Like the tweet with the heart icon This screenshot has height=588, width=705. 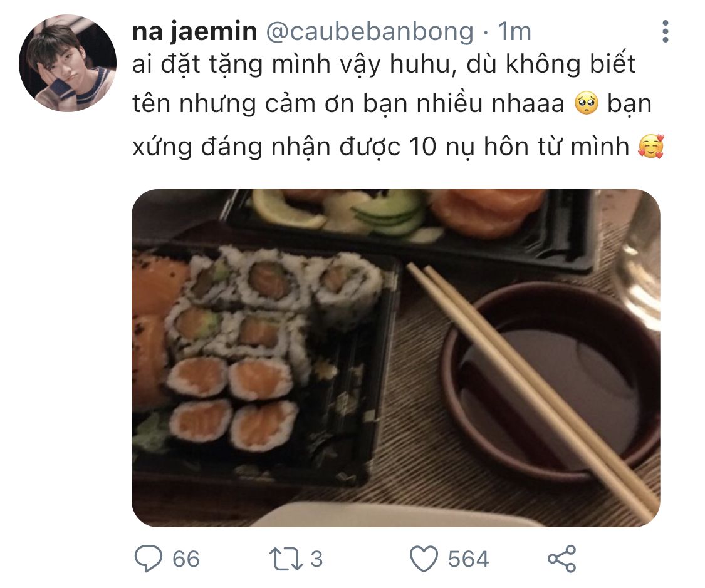pos(424,559)
